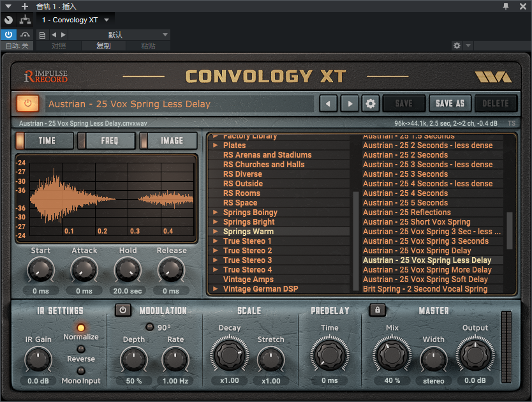The image size is (532, 402).
Task: Click the 自动: 关 automation button
Action: [17, 46]
